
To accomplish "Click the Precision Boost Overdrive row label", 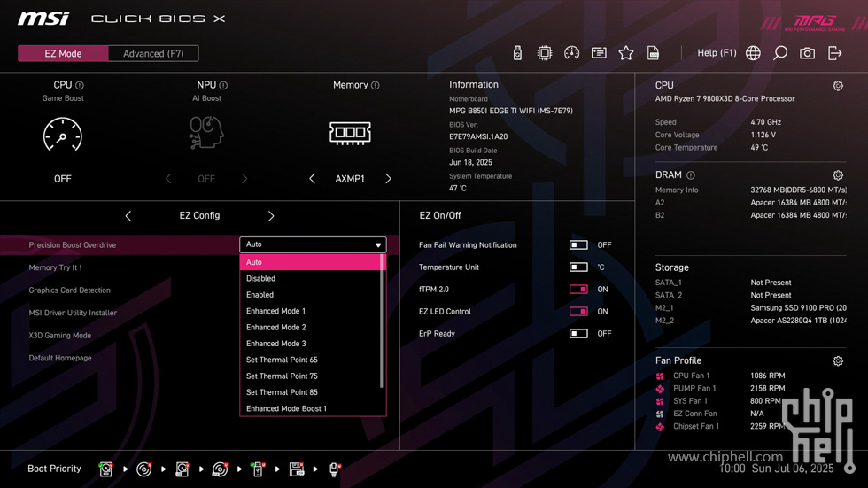I will pos(73,245).
